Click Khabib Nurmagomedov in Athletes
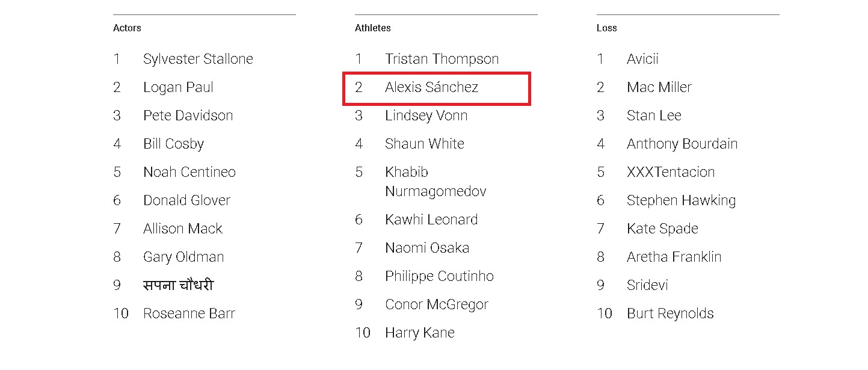Image resolution: width=868 pixels, height=370 pixels. tap(435, 182)
